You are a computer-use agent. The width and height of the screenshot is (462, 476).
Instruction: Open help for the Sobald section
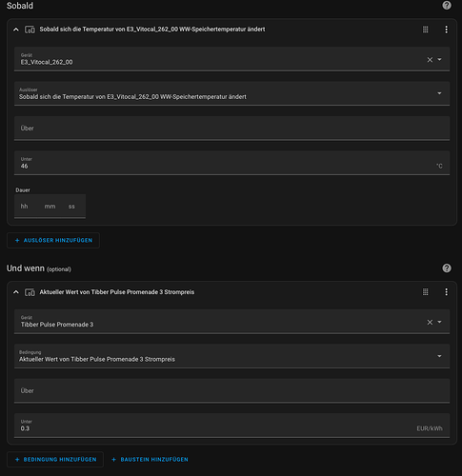447,6
